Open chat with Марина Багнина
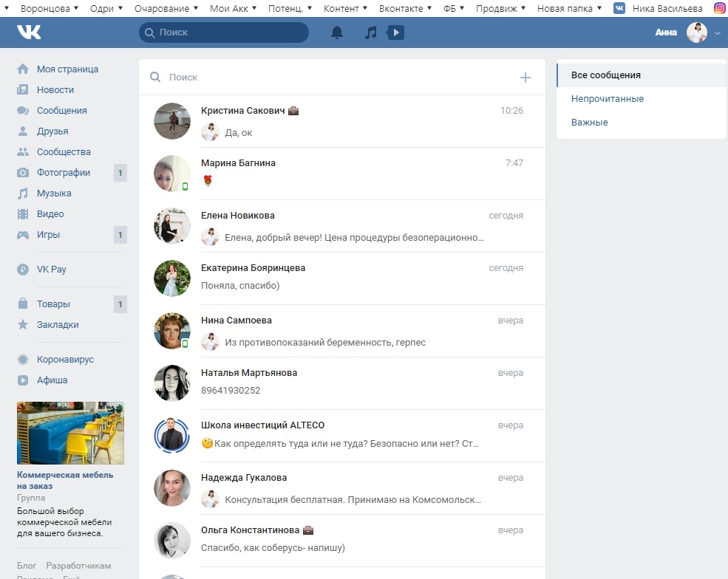Screen dimensions: 728x579 [x=342, y=174]
